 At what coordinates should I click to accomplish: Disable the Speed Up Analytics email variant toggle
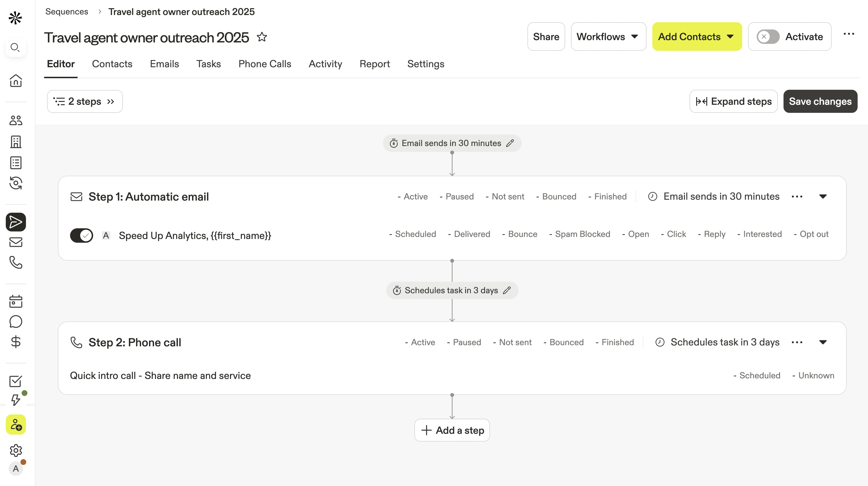click(x=81, y=235)
